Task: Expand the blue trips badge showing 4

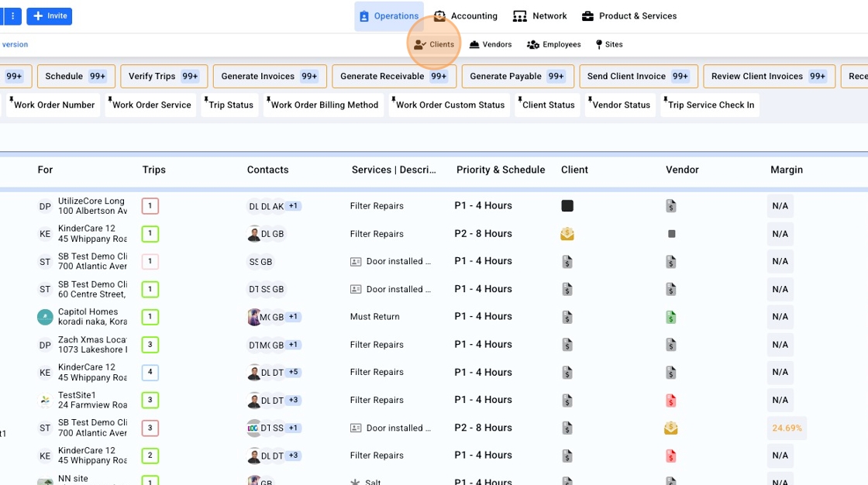Action: 150,373
